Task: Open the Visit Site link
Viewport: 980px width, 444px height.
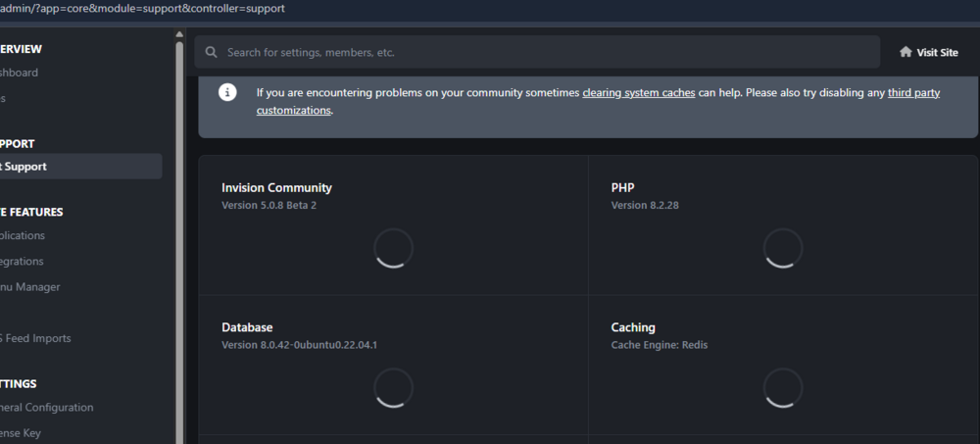Action: (929, 53)
